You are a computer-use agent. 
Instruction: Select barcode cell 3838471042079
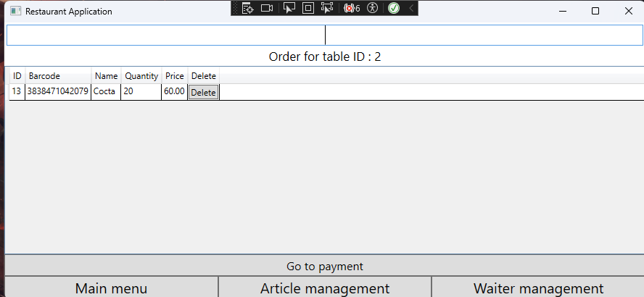[58, 91]
